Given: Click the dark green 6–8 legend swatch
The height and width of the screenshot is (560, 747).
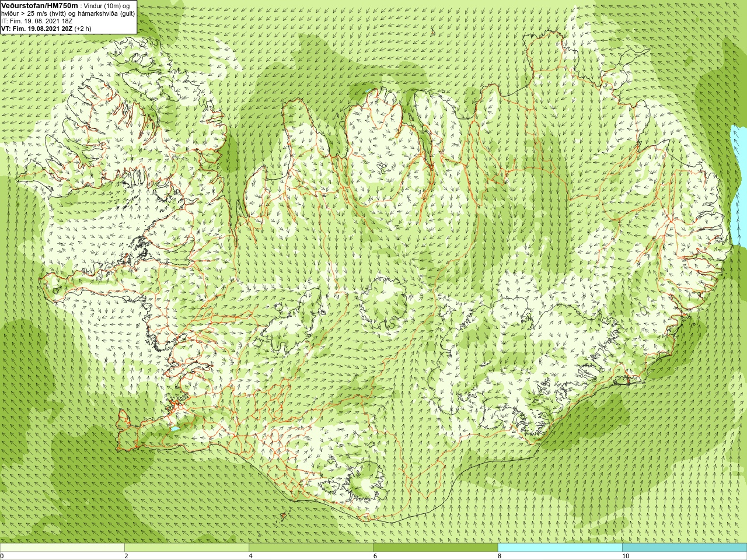Looking at the screenshot, I should 435,548.
